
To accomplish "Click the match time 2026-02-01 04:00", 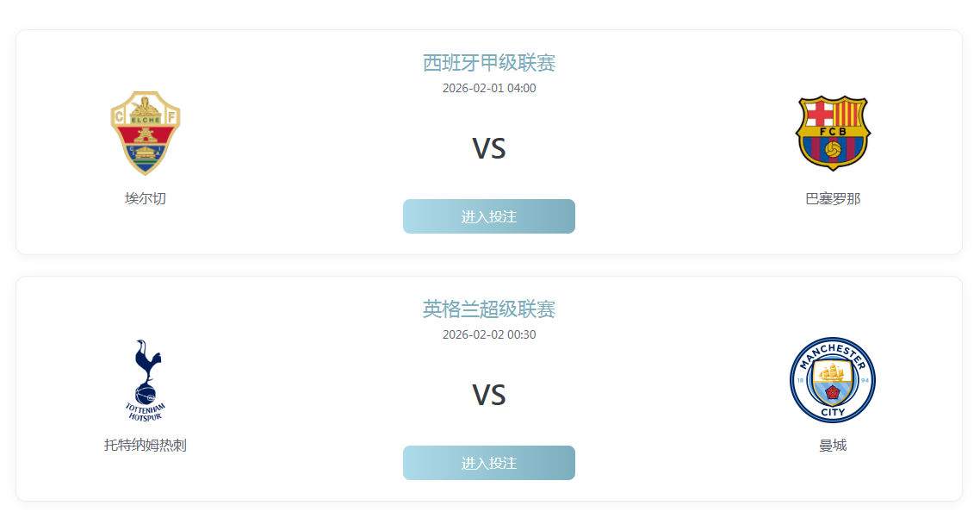I will pyautogui.click(x=489, y=88).
